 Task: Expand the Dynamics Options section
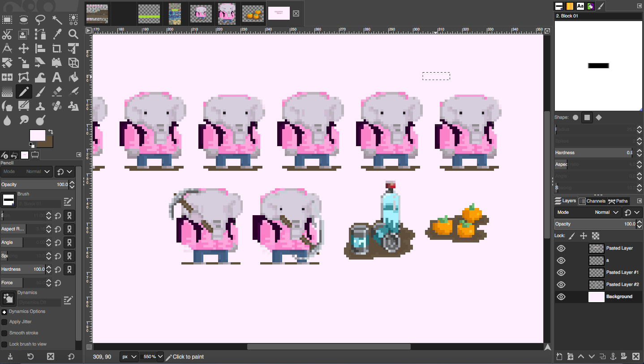tap(4, 312)
